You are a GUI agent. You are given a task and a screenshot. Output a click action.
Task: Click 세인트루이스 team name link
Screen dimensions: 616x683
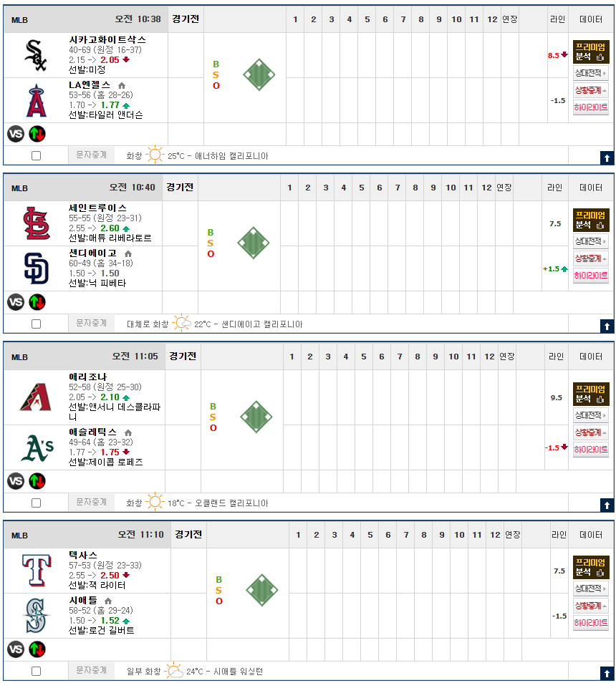pos(97,208)
